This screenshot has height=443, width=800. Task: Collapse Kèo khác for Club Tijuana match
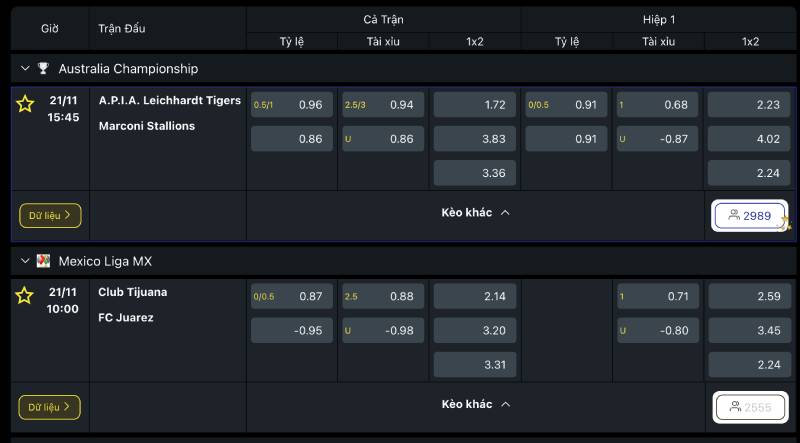point(476,405)
